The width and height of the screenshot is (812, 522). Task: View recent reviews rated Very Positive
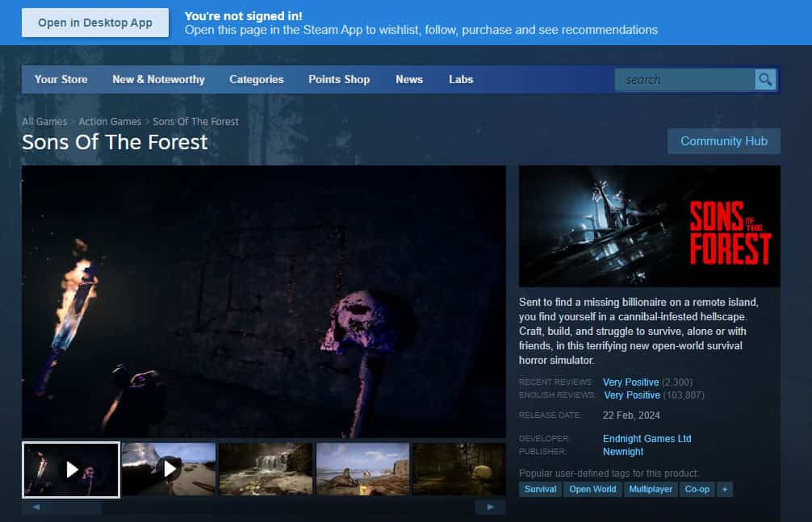(630, 382)
